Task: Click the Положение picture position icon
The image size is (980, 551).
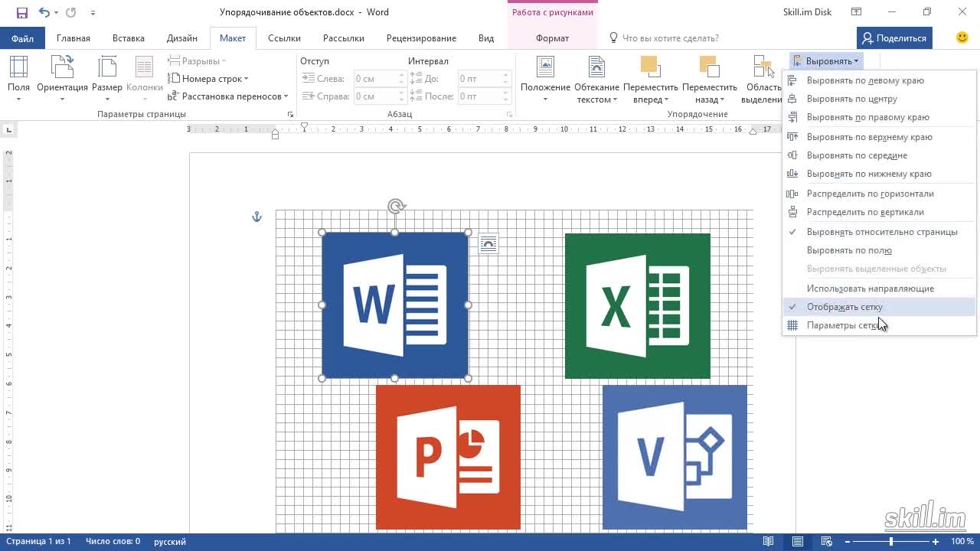Action: click(545, 67)
